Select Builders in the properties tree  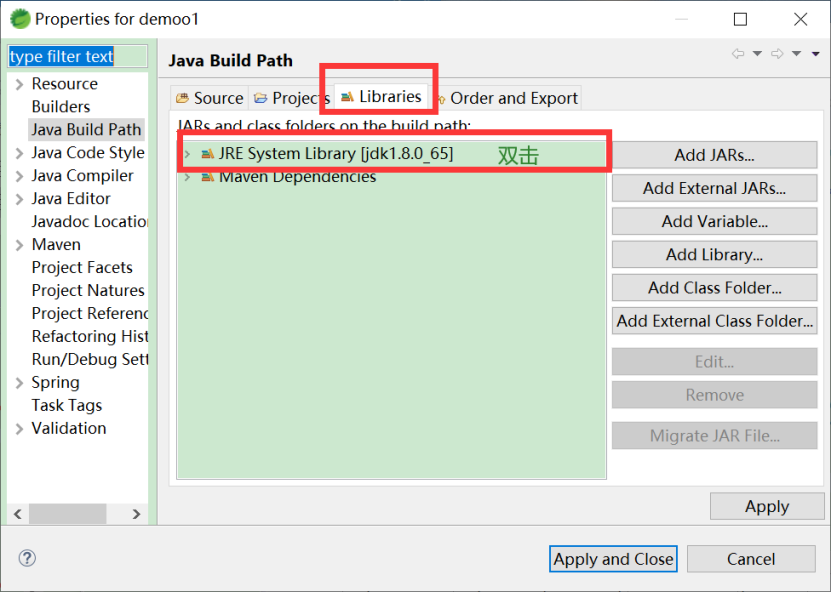(x=61, y=107)
